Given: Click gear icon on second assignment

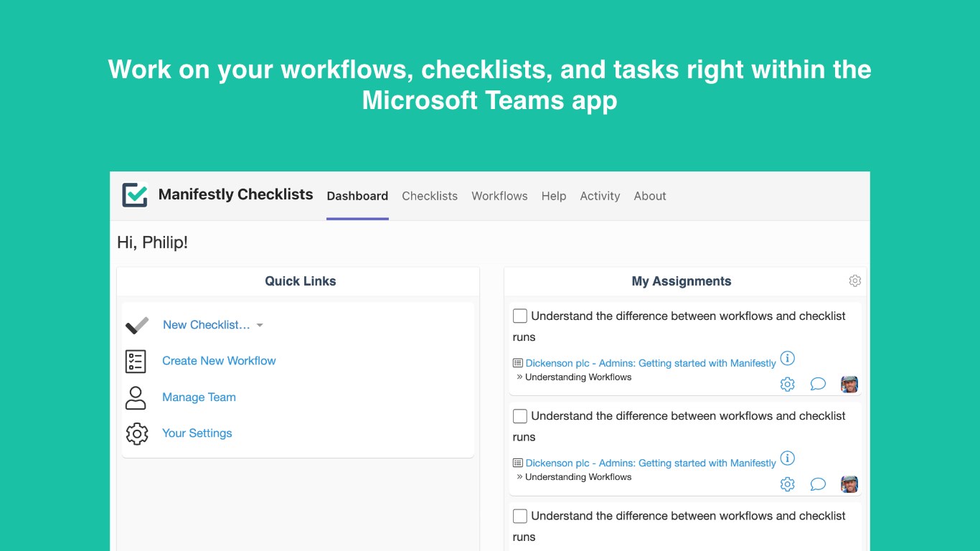Looking at the screenshot, I should [x=787, y=484].
